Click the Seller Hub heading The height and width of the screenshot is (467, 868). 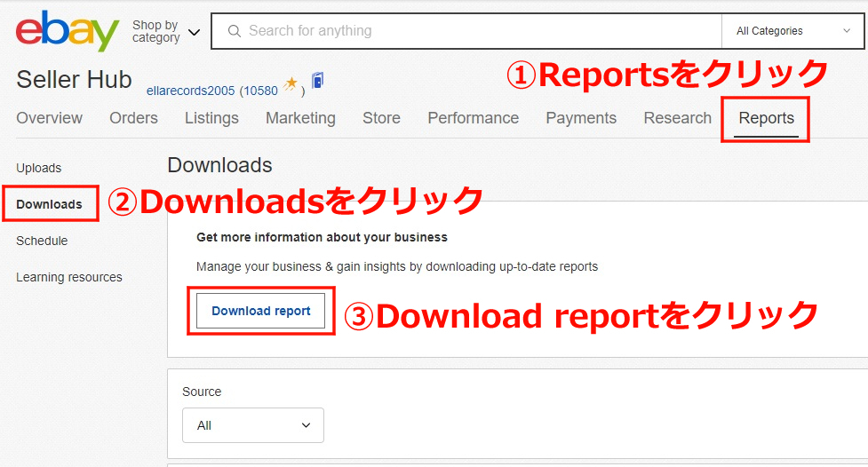(x=74, y=80)
